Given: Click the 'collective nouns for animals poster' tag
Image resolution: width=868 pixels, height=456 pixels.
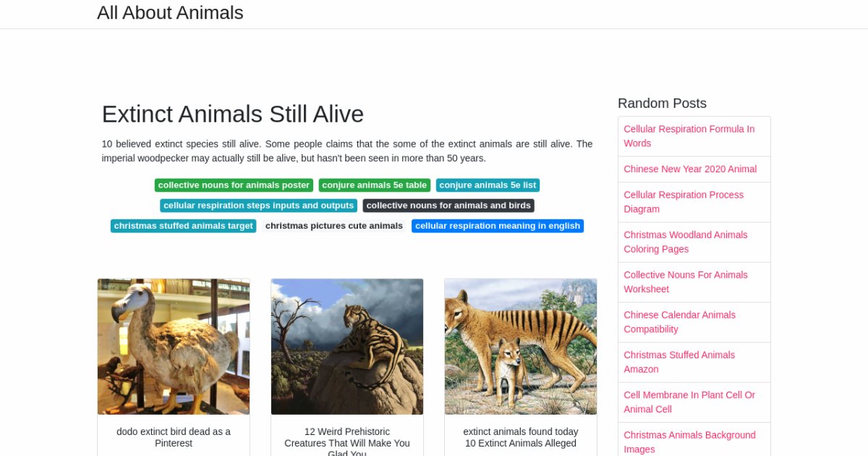Looking at the screenshot, I should tap(234, 185).
